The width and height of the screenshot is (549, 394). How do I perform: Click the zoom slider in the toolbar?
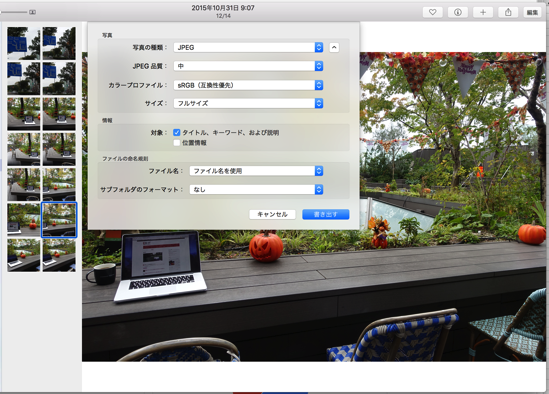click(13, 12)
